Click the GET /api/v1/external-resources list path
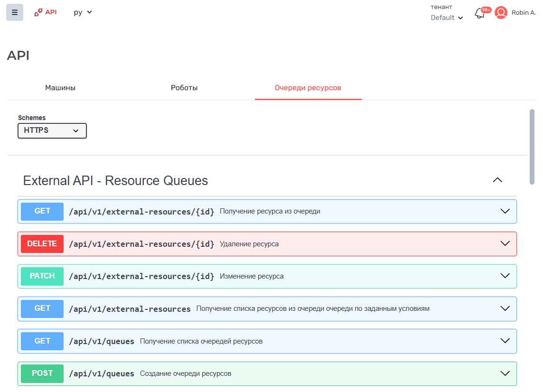This screenshot has height=392, width=543. pos(130,309)
